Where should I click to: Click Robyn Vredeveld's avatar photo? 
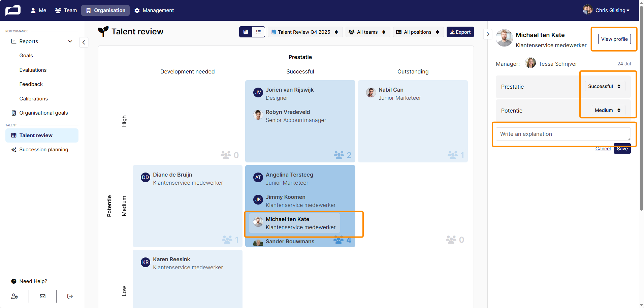point(258,115)
